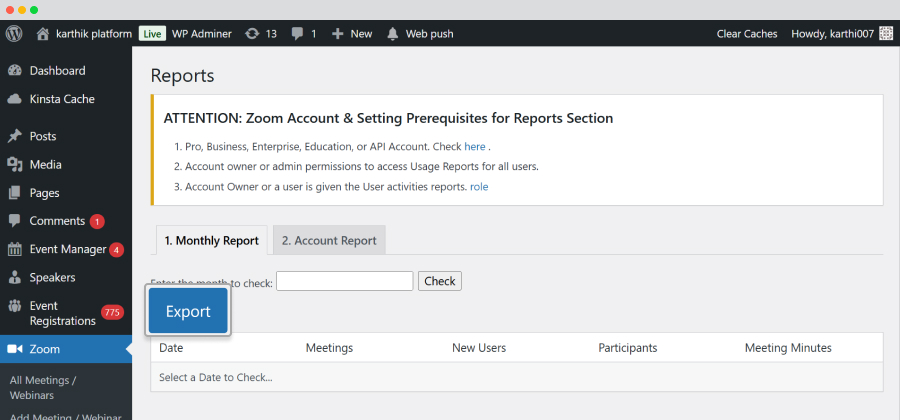Open All Meetings / Webinars submenu
Screen dimensions: 900x420
click(x=43, y=388)
